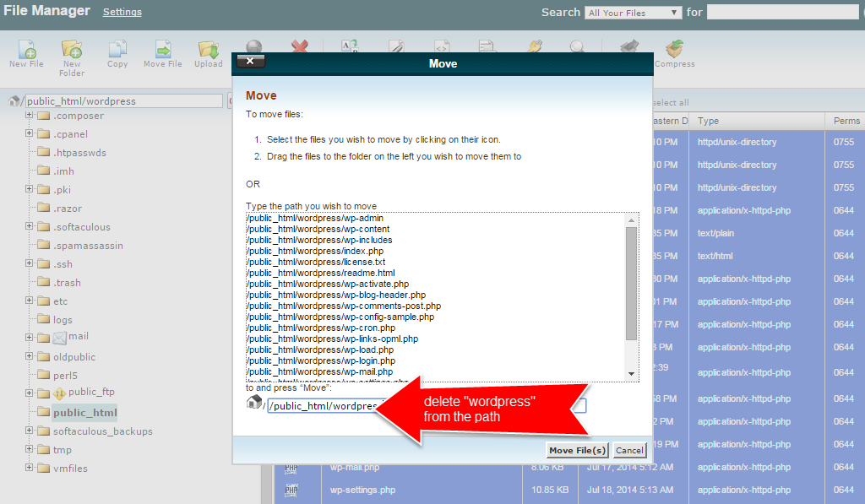This screenshot has height=504, width=865.
Task: Open the 'All Your Files' search dropdown
Action: [634, 13]
